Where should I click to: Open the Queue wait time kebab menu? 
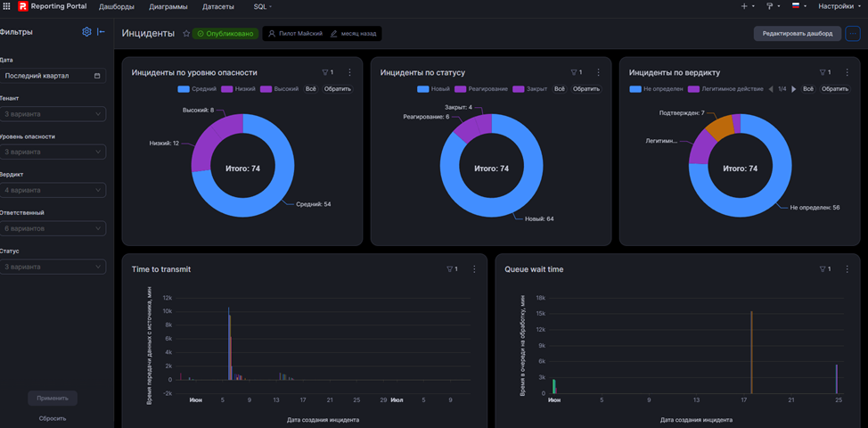(847, 269)
